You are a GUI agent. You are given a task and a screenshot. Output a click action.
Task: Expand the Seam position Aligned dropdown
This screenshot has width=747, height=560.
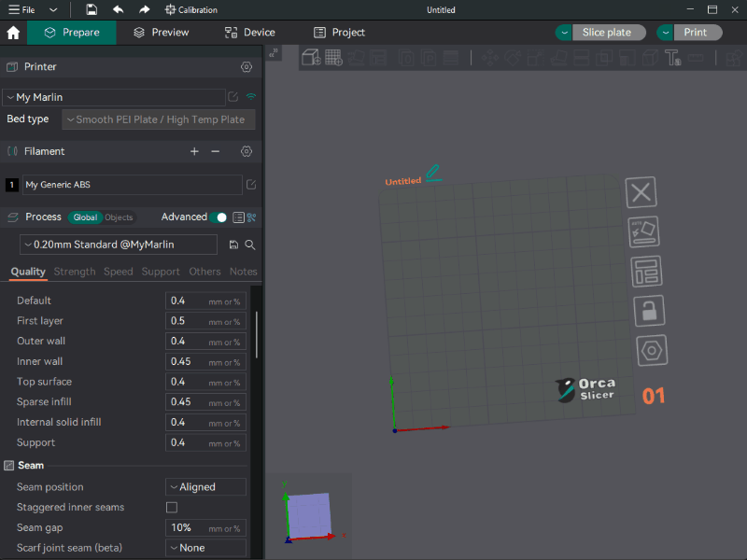point(205,487)
